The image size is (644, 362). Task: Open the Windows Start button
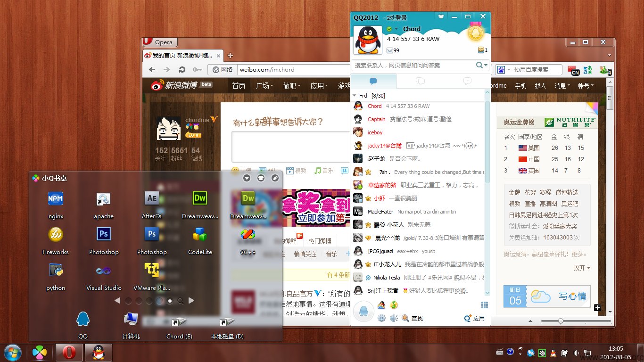pyautogui.click(x=13, y=352)
